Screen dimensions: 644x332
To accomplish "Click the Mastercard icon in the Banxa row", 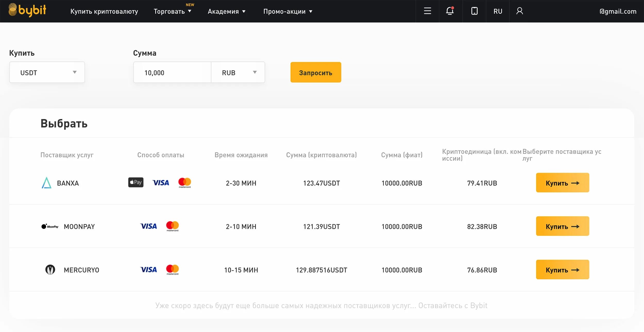I will 185,183.
